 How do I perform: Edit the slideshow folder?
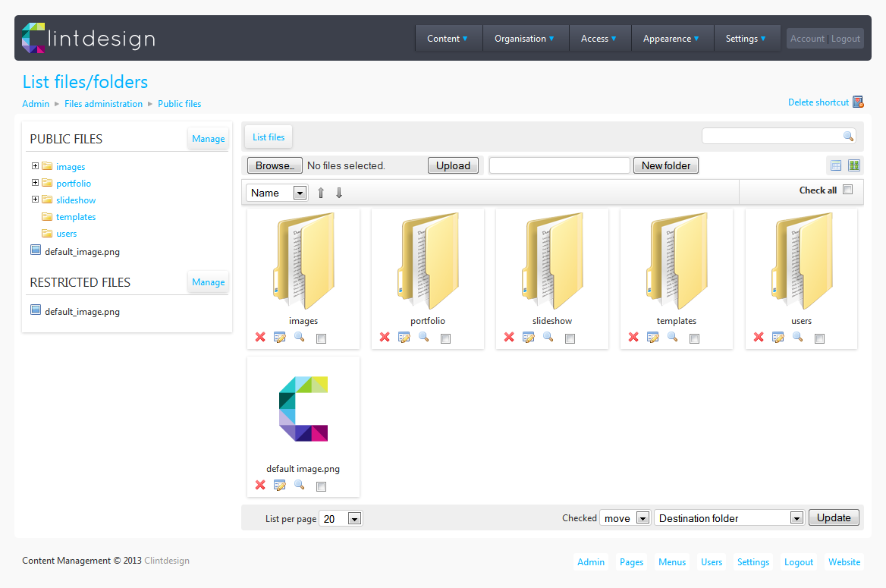point(528,337)
